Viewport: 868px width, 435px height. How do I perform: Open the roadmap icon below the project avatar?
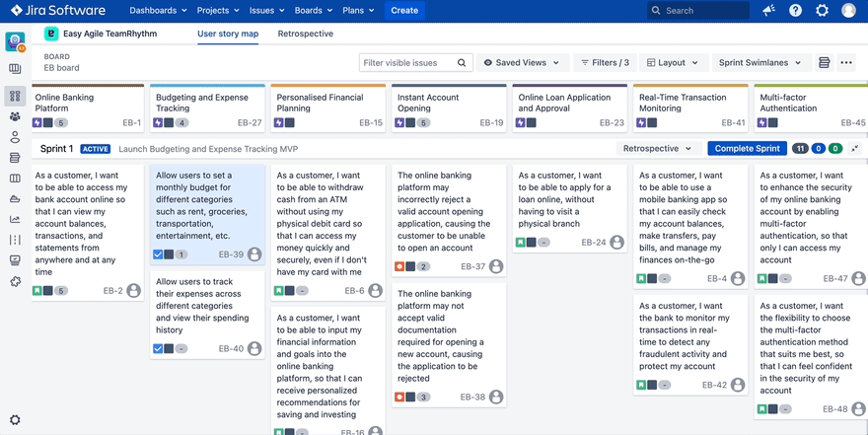15,69
